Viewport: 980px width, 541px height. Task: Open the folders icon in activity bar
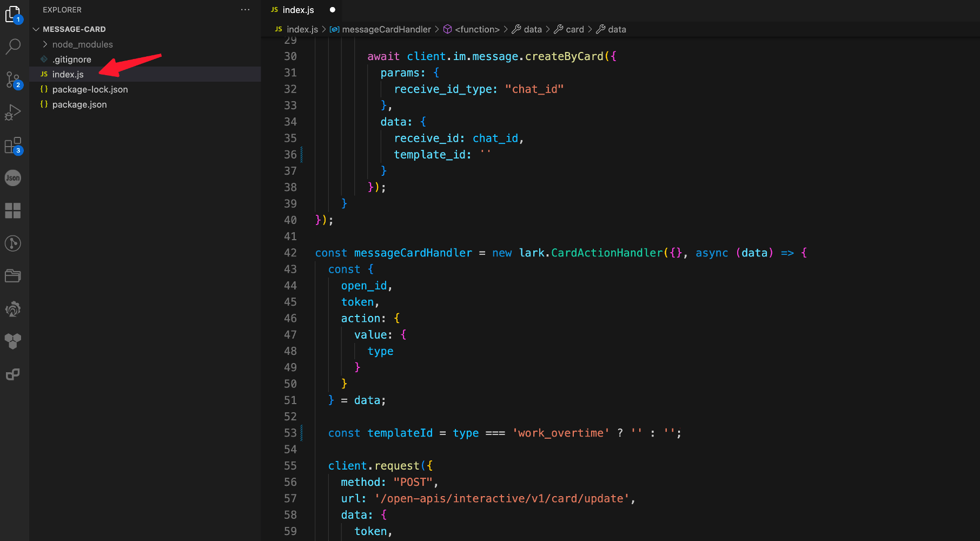click(13, 276)
